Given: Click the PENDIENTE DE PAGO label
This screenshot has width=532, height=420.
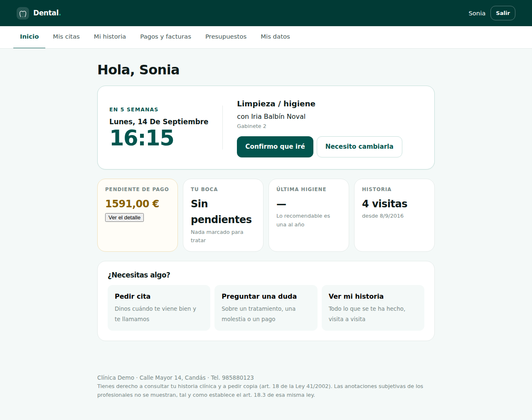Looking at the screenshot, I should click(137, 189).
